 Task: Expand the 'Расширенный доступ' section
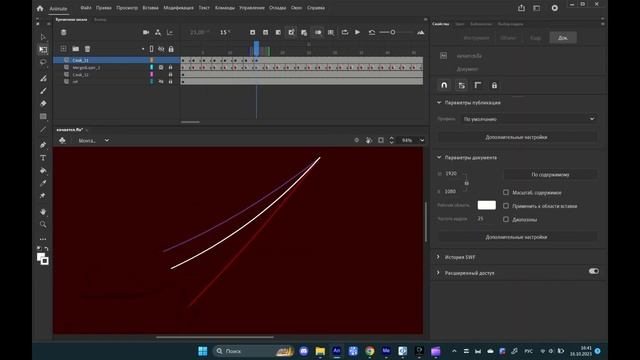click(x=438, y=272)
